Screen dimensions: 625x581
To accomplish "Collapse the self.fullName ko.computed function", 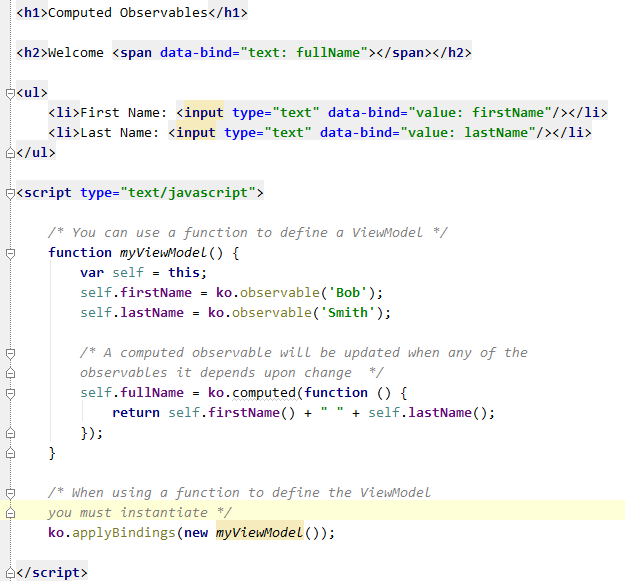I will [x=10, y=393].
